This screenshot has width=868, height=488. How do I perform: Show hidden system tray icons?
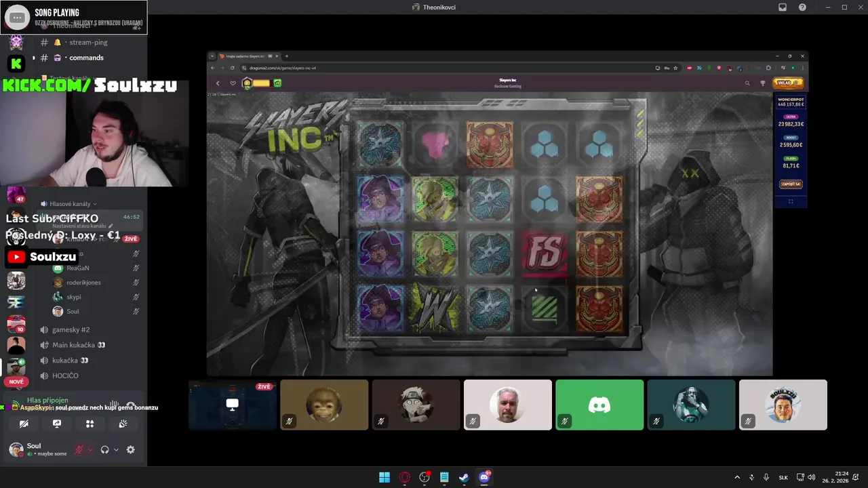pos(737,477)
